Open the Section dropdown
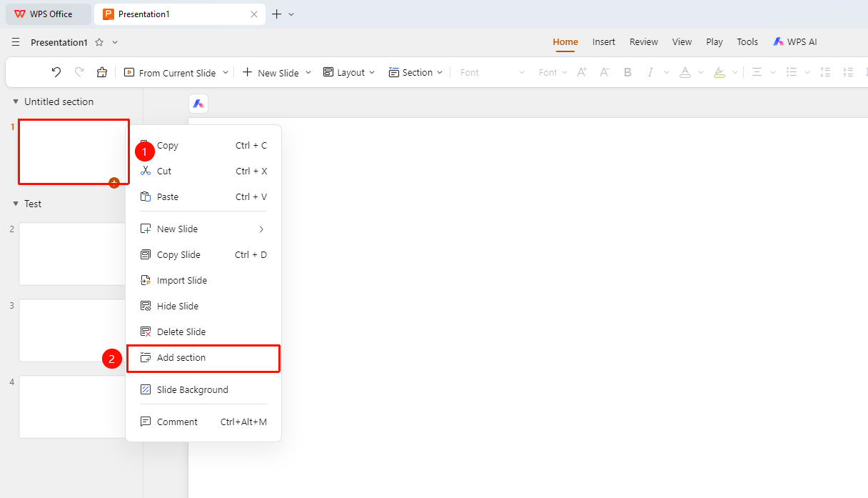This screenshot has width=868, height=498. [415, 72]
